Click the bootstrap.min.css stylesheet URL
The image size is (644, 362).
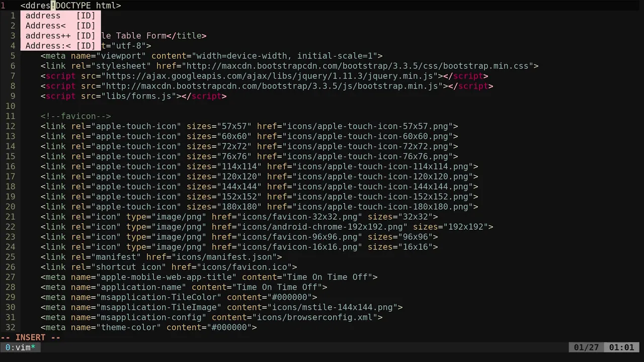[357, 66]
